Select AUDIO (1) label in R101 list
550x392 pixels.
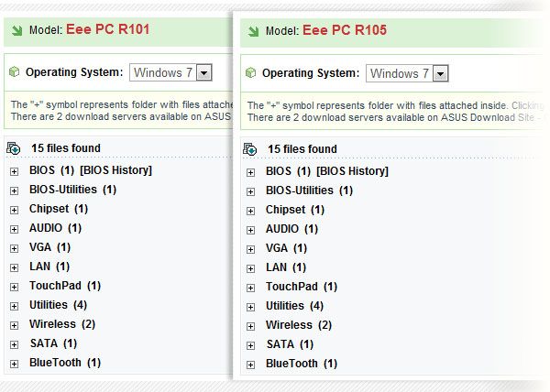(55, 228)
